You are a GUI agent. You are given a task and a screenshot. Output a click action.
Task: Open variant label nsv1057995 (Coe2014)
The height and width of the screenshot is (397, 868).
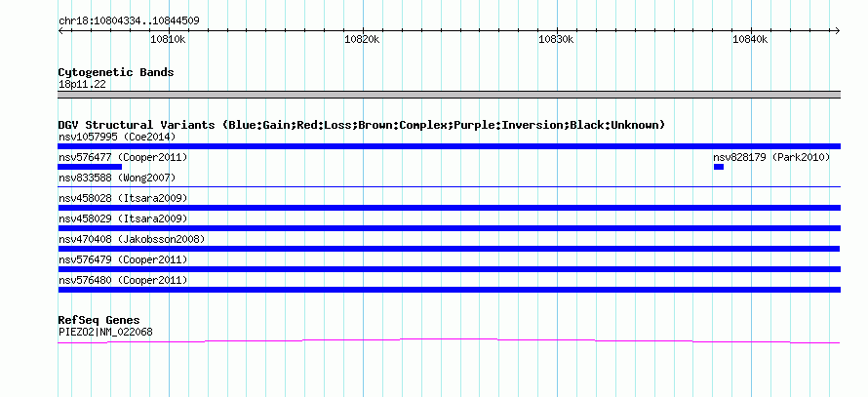(x=117, y=137)
